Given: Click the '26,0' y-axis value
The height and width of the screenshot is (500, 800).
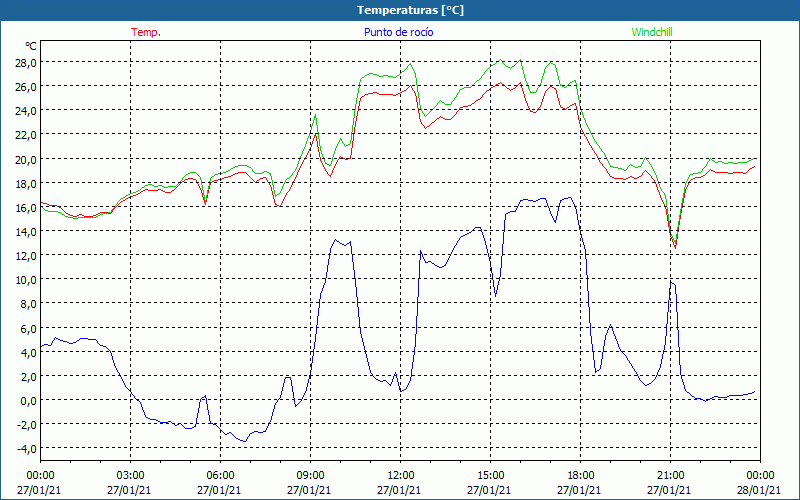Looking at the screenshot, I should coord(26,86).
